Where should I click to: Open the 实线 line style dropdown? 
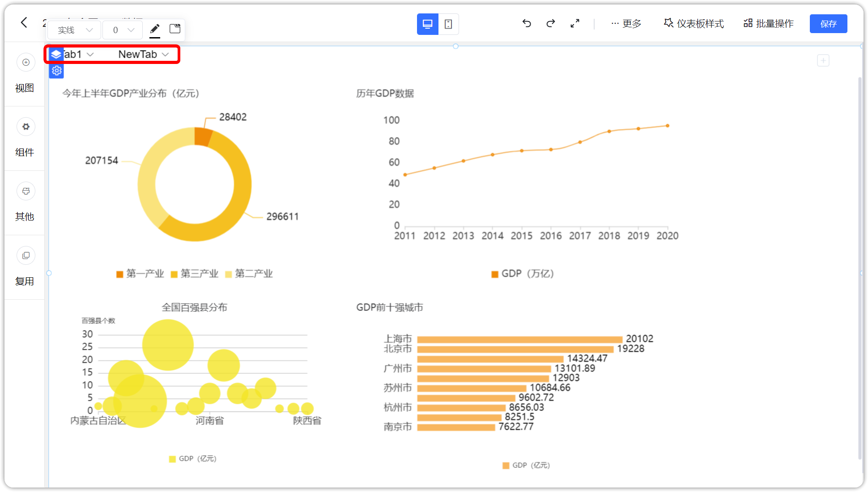(x=75, y=30)
